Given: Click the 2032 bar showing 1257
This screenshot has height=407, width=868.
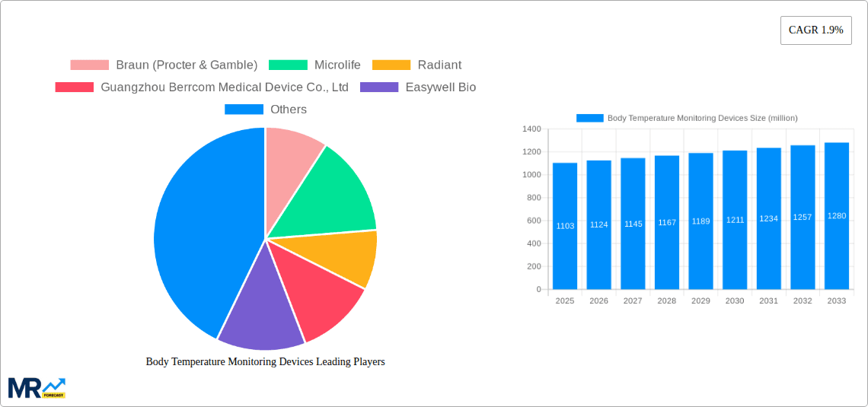Looking at the screenshot, I should (x=803, y=218).
